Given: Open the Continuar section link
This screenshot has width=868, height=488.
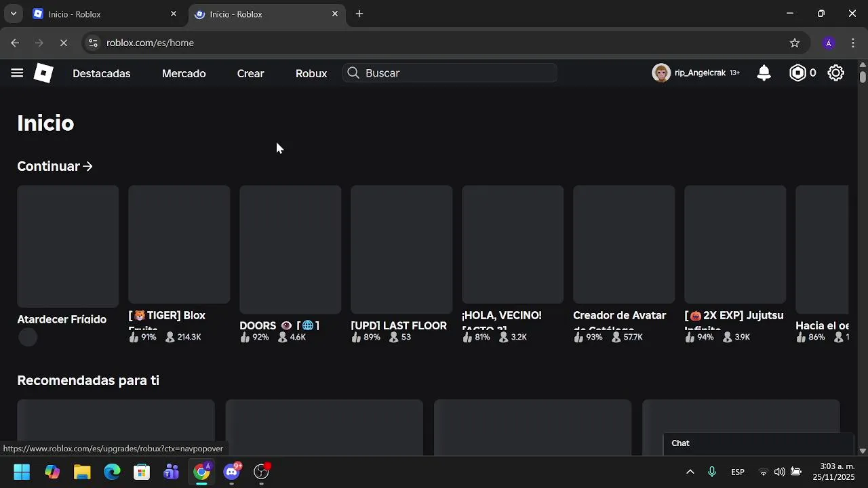Looking at the screenshot, I should [55, 166].
